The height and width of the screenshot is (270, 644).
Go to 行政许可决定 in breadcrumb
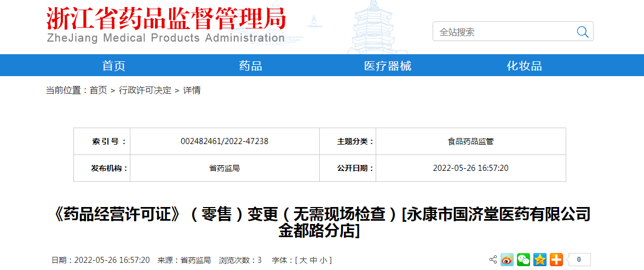point(145,90)
